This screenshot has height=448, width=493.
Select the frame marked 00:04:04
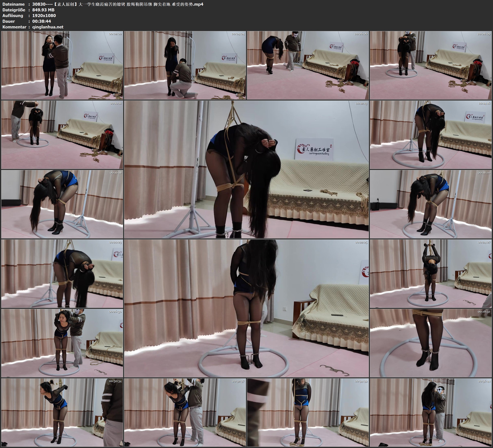[x=185, y=65]
